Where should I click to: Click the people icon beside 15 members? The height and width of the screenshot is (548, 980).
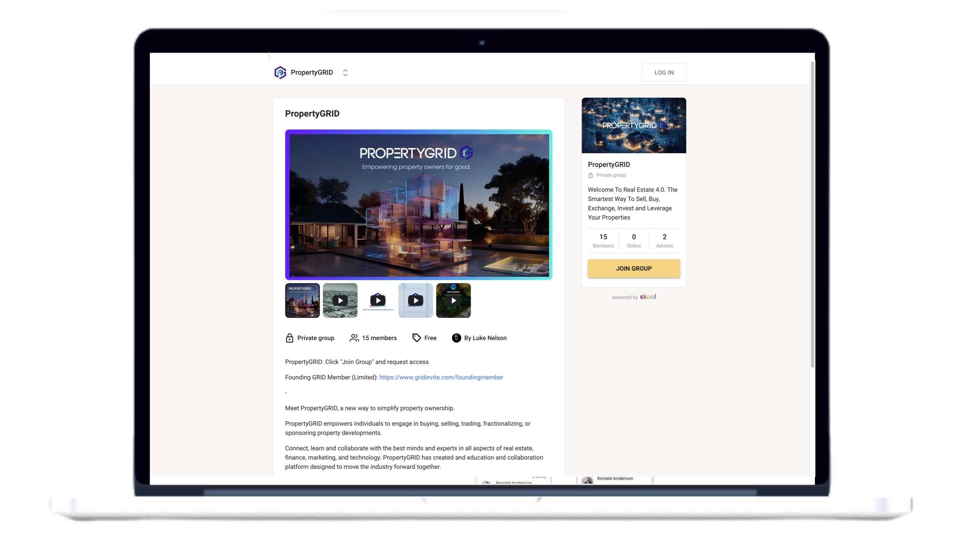point(354,338)
